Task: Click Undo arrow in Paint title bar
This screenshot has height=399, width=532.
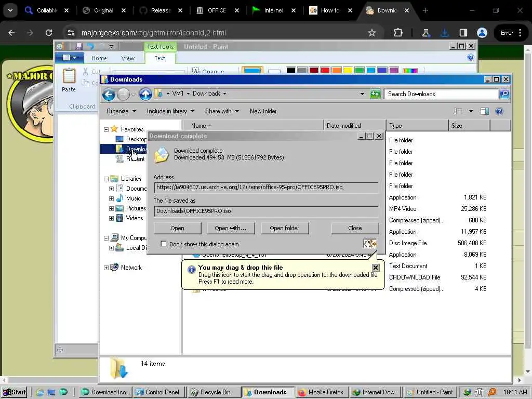Action: pos(90,46)
